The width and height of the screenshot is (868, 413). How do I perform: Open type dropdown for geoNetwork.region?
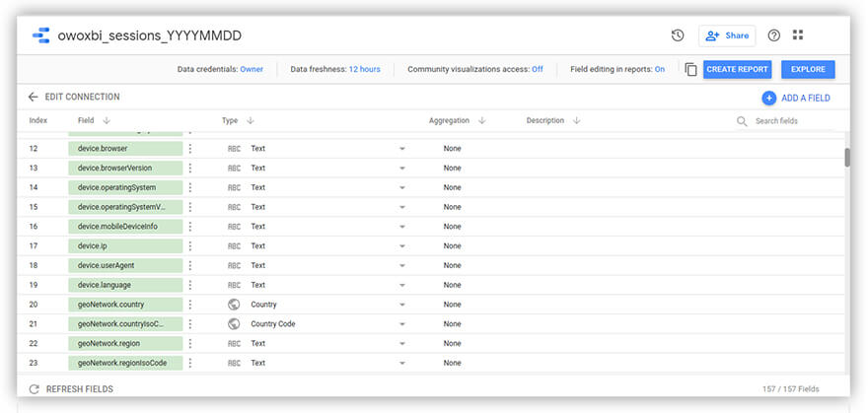[402, 344]
